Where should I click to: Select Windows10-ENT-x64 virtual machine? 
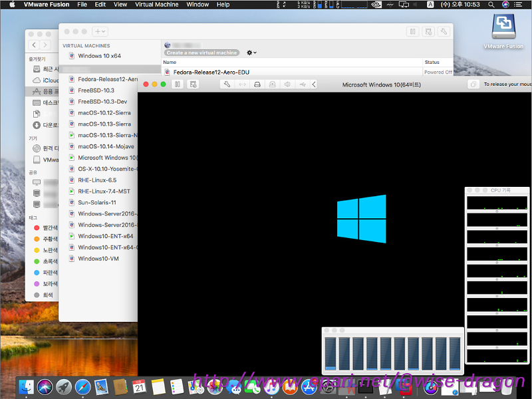pos(106,236)
